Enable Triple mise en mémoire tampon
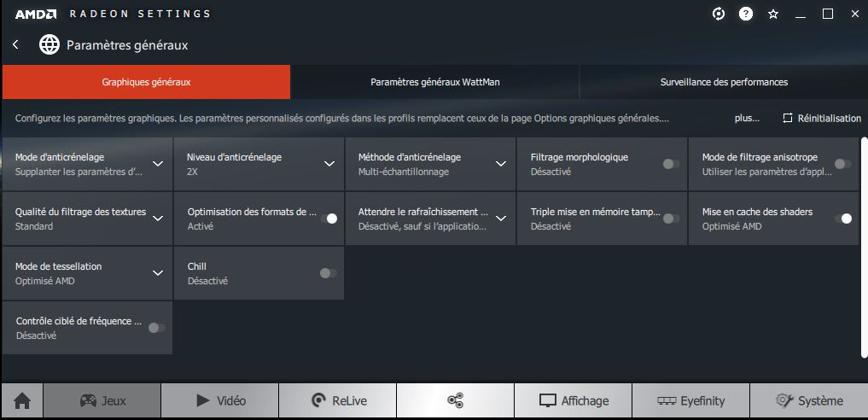Image resolution: width=868 pixels, height=420 pixels. click(x=671, y=219)
